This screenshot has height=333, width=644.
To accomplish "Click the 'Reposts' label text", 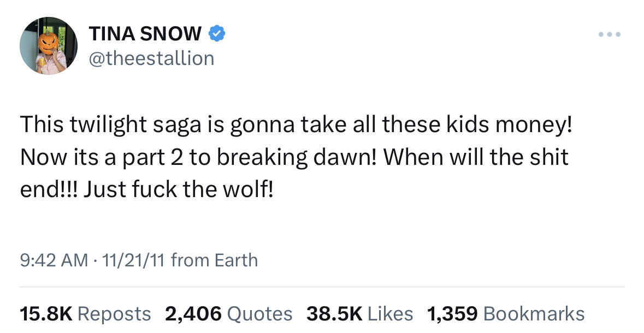I will pyautogui.click(x=114, y=314).
